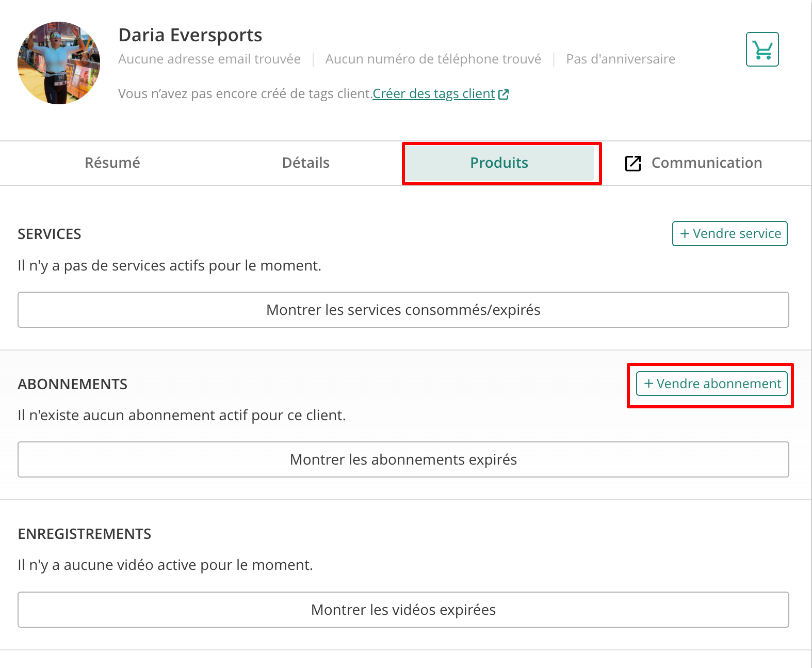Select the Produits tab
The image size is (812, 668).
click(x=499, y=163)
